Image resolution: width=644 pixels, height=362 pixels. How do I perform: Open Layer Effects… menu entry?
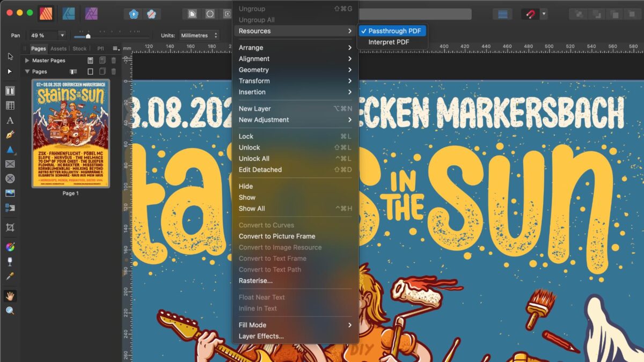pos(261,336)
